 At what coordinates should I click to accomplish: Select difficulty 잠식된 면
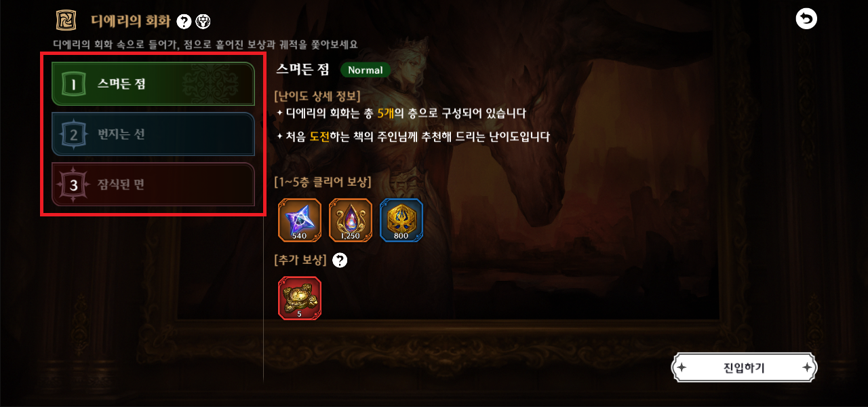153,185
